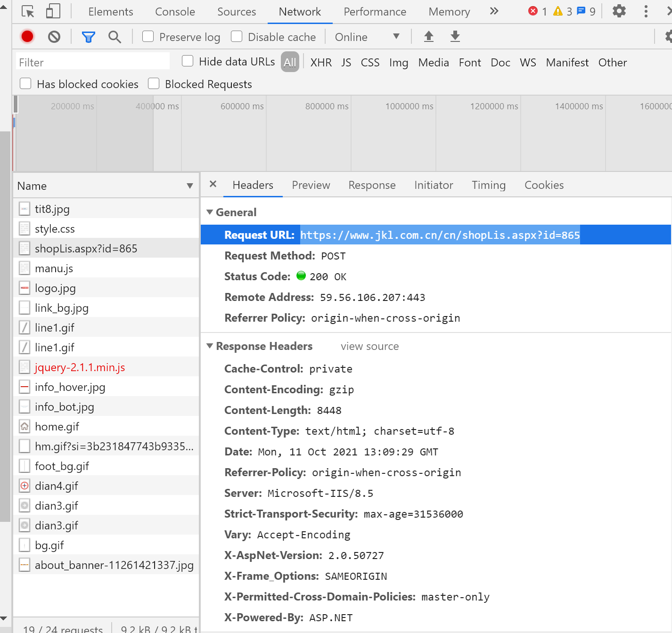Viewport: 672px width, 633px height.
Task: Open network search with magnifier icon
Action: tap(115, 36)
